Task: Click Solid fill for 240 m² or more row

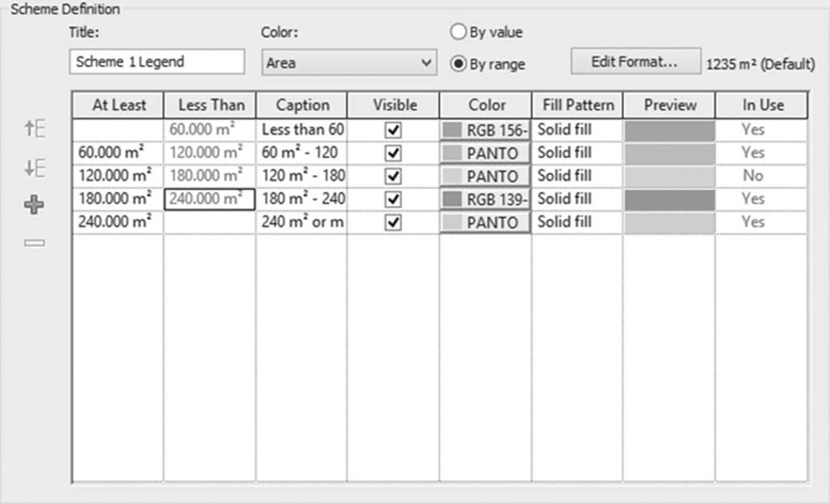Action: tap(577, 222)
